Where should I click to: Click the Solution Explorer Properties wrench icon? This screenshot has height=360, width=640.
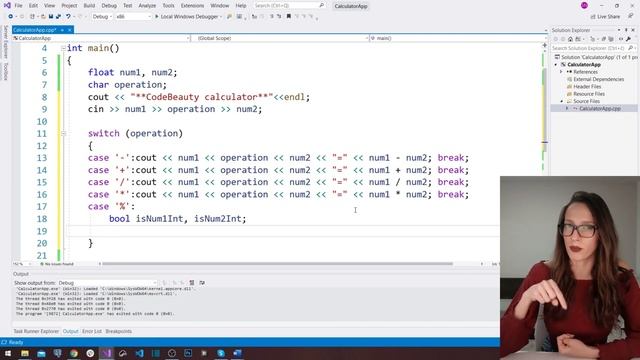coord(628,39)
